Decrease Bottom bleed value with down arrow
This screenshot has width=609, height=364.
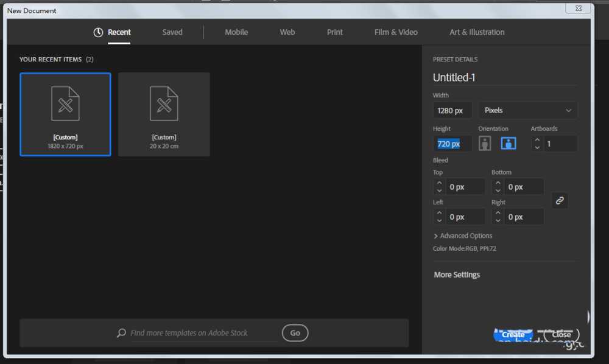pyautogui.click(x=498, y=191)
